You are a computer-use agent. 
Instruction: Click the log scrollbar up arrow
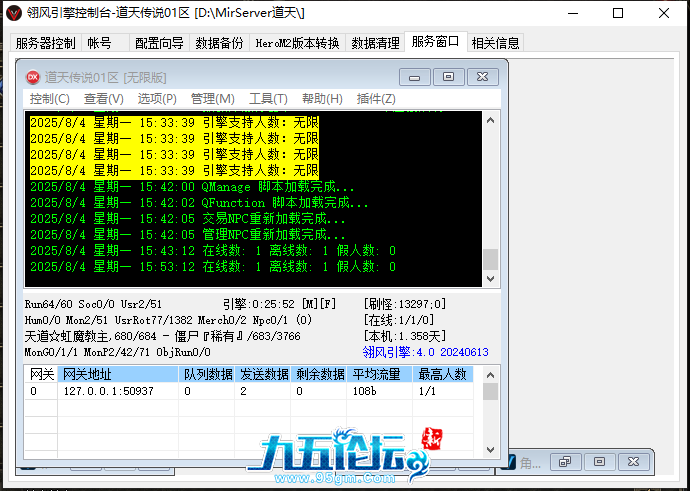coord(491,120)
